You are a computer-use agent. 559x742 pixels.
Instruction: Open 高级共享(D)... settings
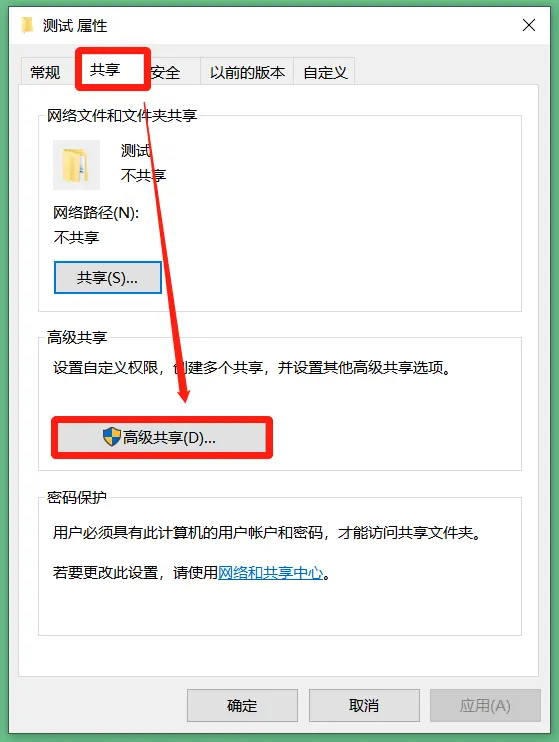(x=162, y=437)
